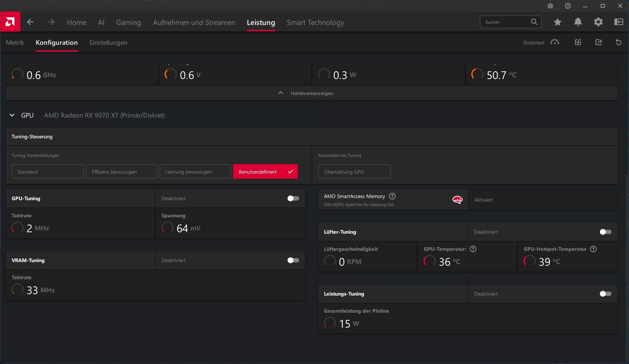629x364 pixels.
Task: Open GPU-Temperatur help icon
Action: pyautogui.click(x=473, y=249)
